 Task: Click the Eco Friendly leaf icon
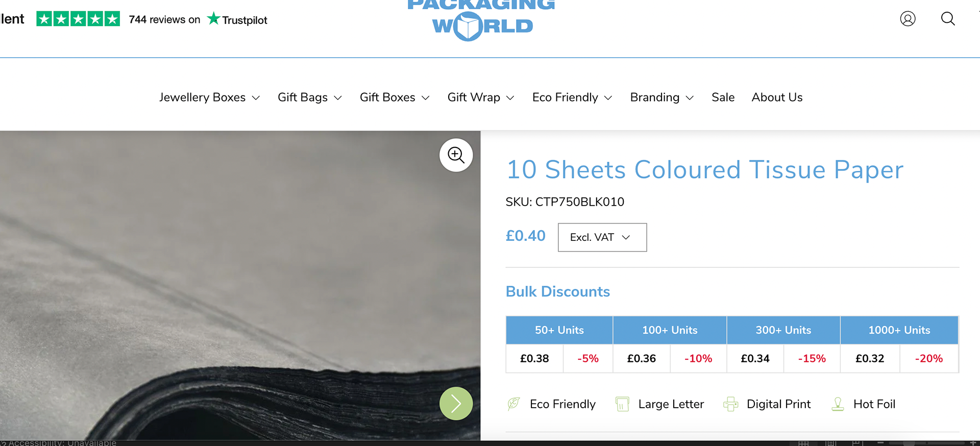tap(514, 404)
